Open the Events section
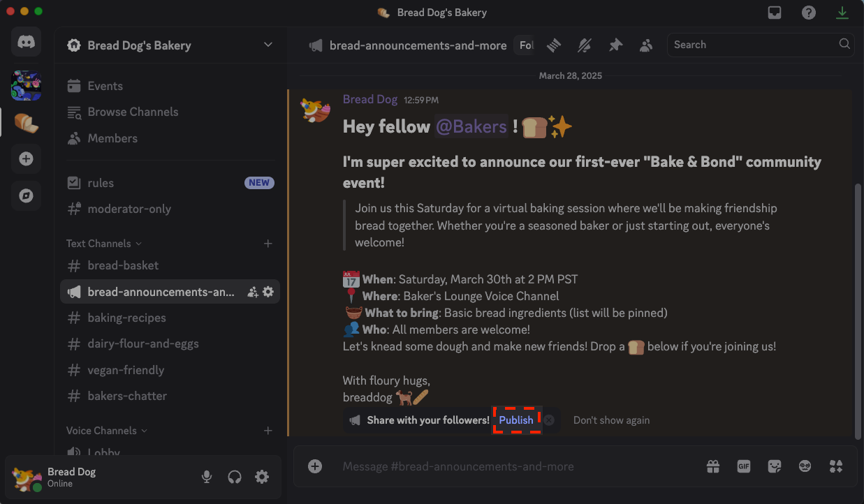864x504 pixels. point(104,85)
